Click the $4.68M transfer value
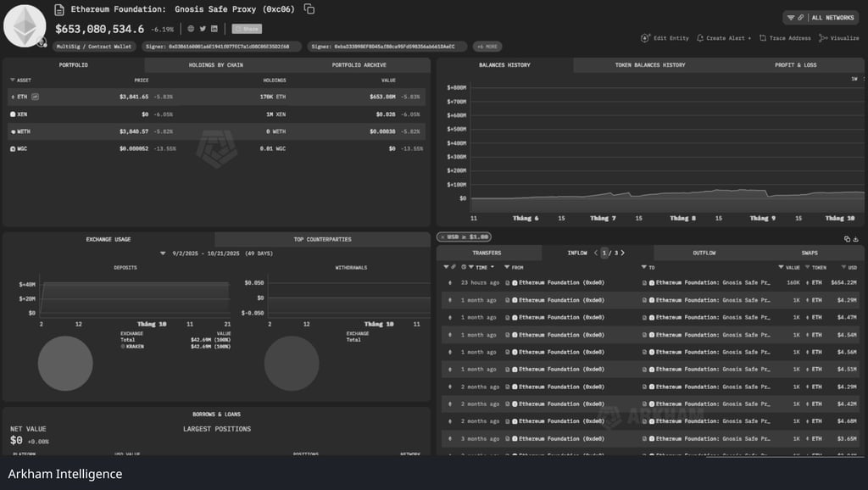 [x=847, y=421]
